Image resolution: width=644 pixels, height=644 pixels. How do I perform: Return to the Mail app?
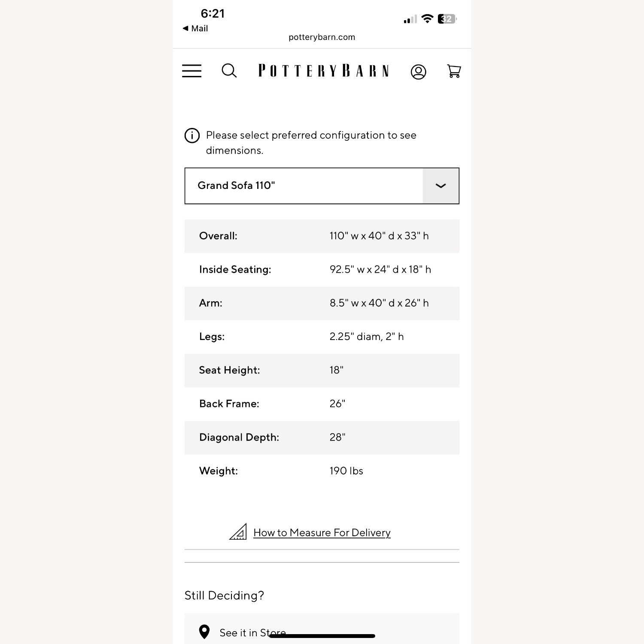click(196, 28)
